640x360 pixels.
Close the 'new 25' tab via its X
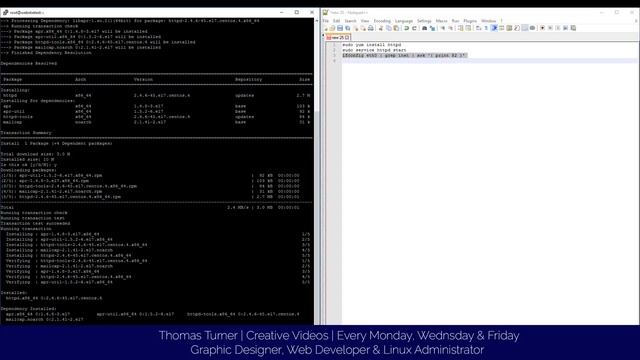click(x=347, y=38)
